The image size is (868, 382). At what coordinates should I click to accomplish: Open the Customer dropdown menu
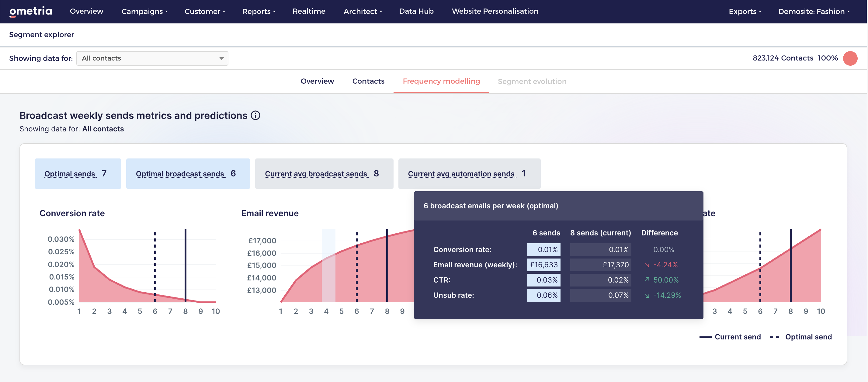[x=205, y=11]
